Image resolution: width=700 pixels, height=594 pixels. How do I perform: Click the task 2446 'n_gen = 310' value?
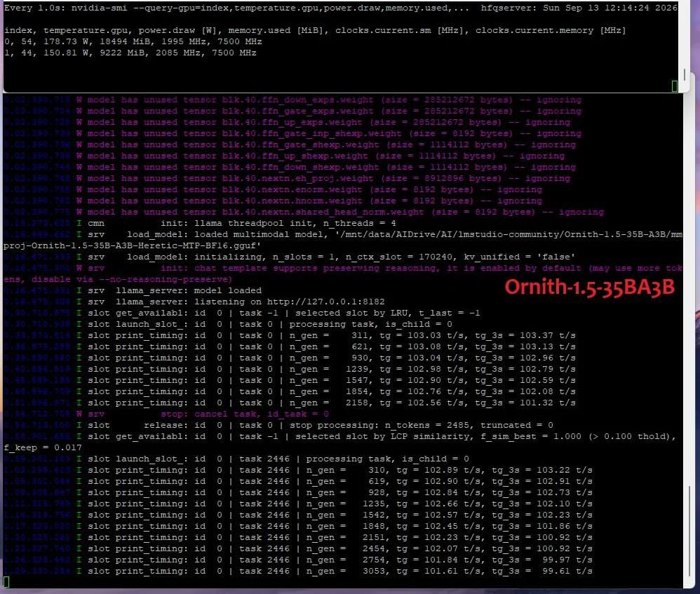point(348,470)
